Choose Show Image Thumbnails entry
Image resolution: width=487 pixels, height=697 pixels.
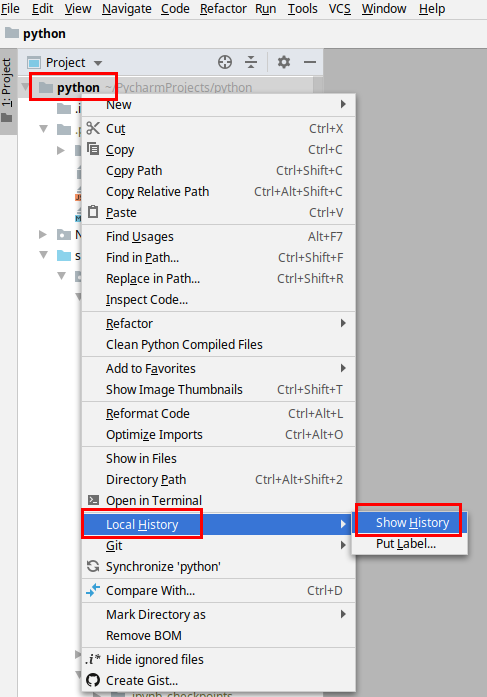coord(219,389)
